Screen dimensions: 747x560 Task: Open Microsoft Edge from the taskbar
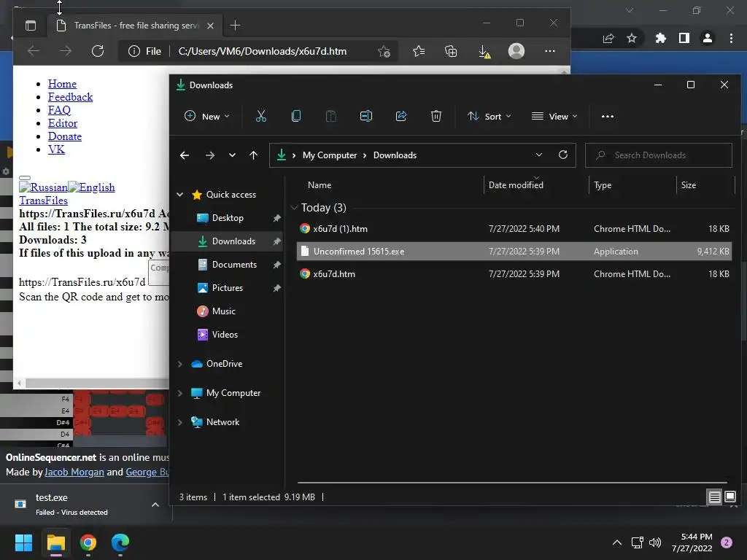120,542
